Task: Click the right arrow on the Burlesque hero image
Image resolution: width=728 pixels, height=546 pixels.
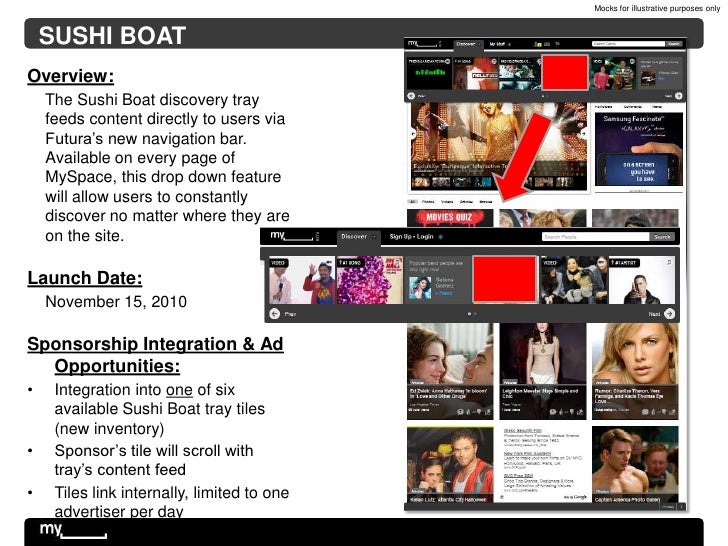Action: 584,133
